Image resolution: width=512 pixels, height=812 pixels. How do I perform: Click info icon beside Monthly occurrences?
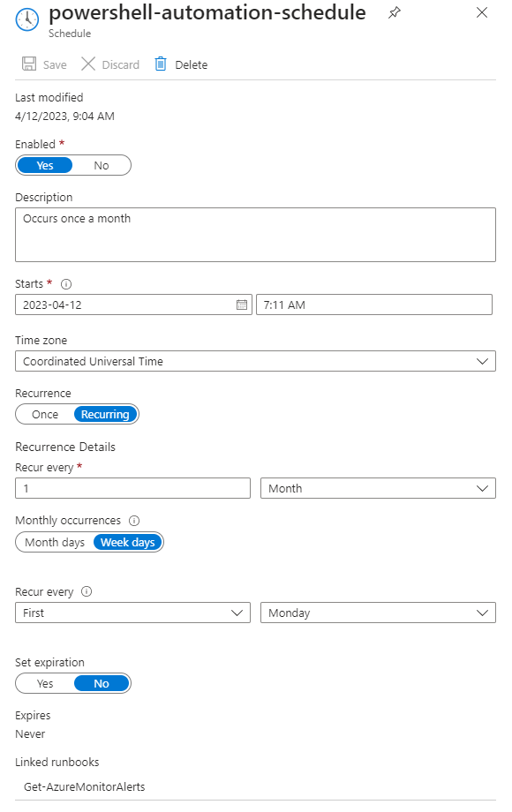pyautogui.click(x=134, y=521)
